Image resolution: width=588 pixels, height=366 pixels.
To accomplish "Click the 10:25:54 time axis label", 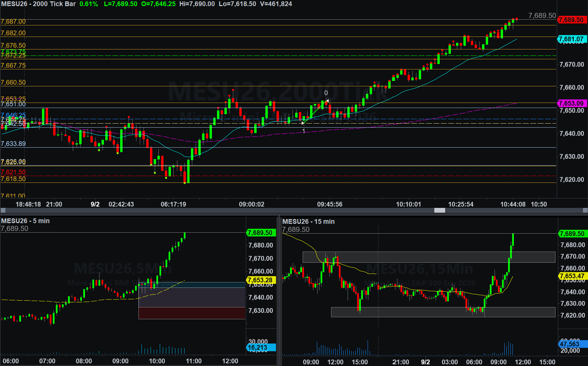I will coord(461,204).
